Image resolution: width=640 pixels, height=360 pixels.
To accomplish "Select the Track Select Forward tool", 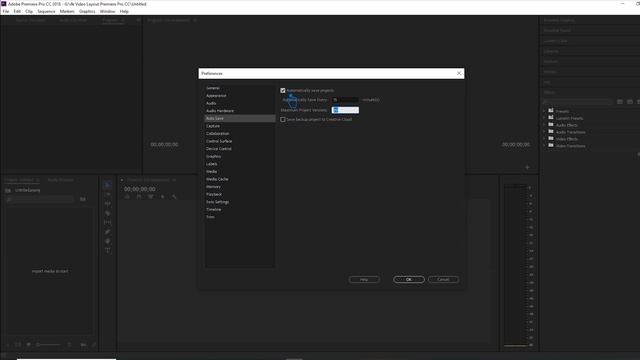I will (x=107, y=194).
